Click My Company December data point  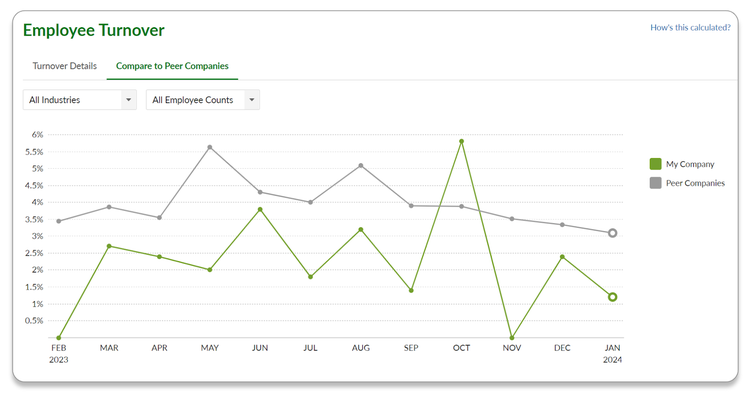coord(562,257)
